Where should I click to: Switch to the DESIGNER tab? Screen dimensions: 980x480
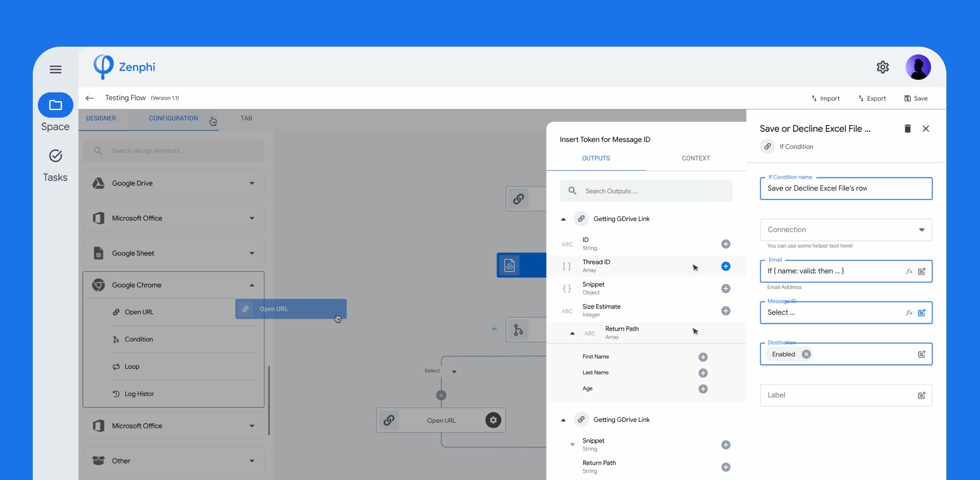pos(101,118)
